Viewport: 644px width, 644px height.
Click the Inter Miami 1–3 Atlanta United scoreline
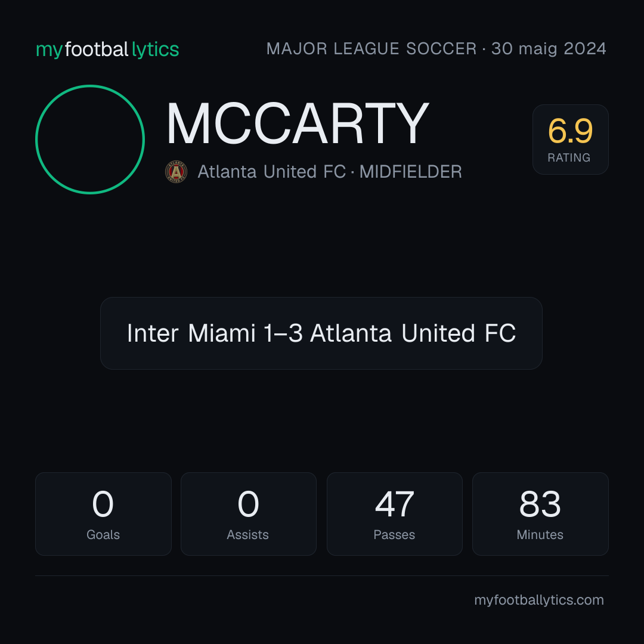(x=321, y=333)
